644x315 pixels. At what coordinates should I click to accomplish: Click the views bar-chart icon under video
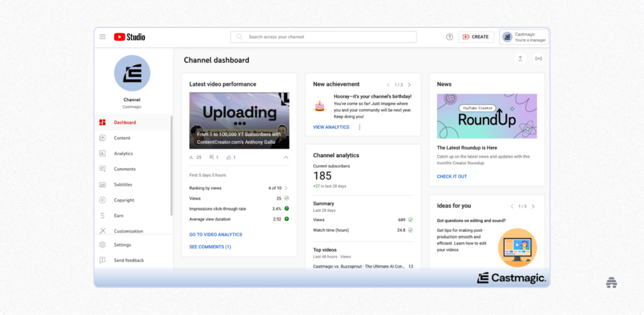click(x=191, y=157)
